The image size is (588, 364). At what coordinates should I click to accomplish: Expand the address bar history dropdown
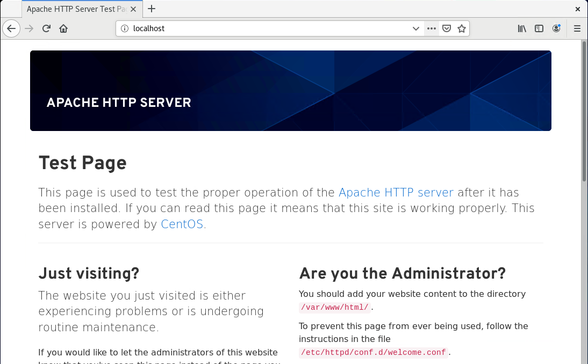click(x=416, y=28)
